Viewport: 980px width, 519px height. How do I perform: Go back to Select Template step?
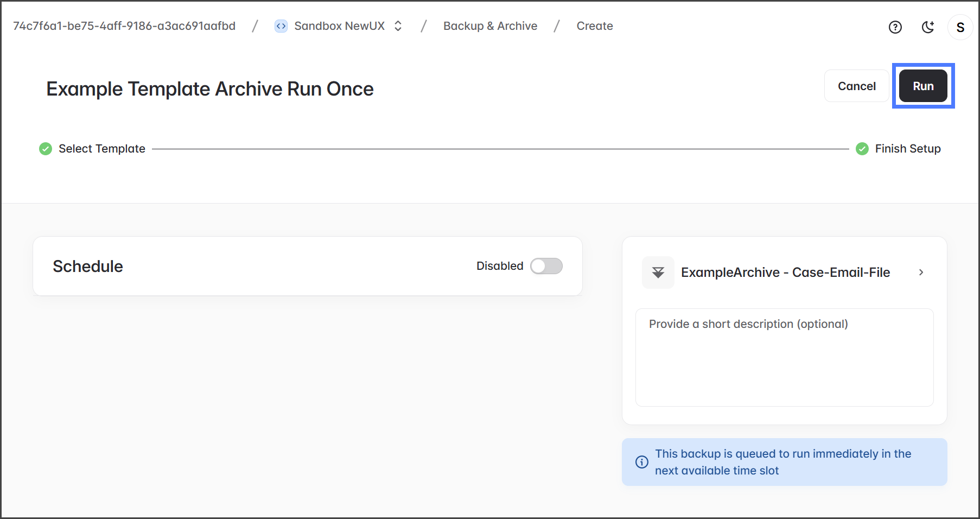[102, 149]
